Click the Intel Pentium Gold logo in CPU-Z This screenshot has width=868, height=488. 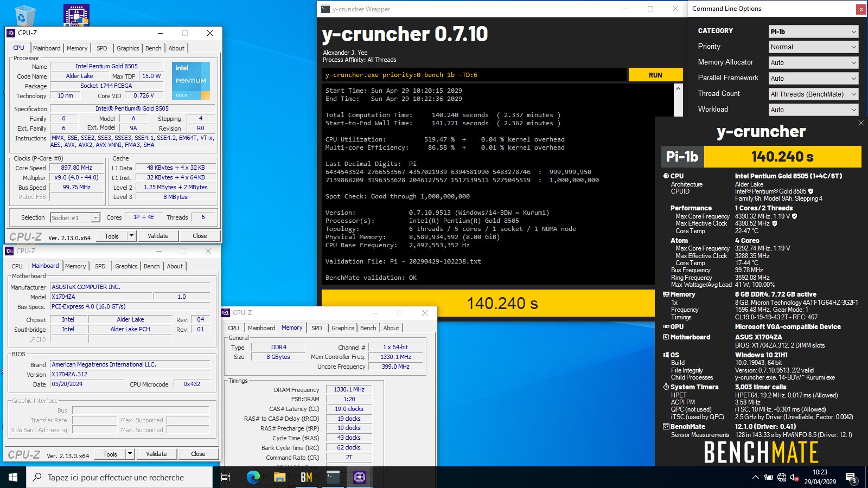tap(191, 81)
